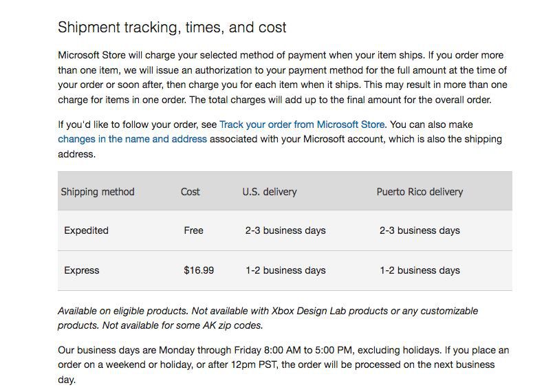The height and width of the screenshot is (392, 533).
Task: Open changes in the name and address link
Action: coord(132,139)
